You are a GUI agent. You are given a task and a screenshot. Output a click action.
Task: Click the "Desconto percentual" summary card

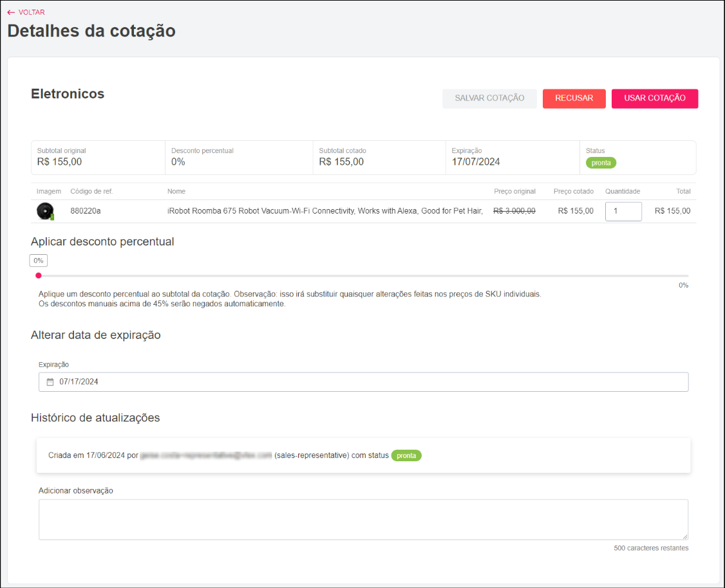[239, 158]
